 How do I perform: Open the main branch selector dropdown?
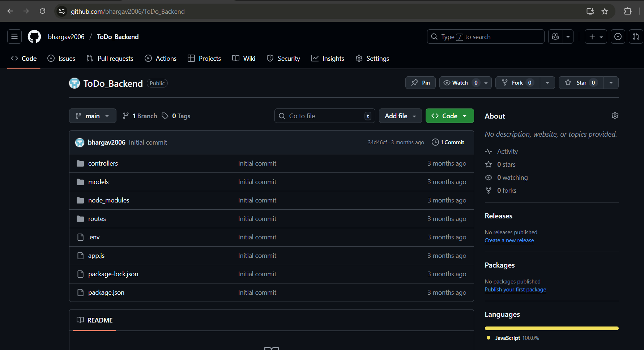click(93, 116)
